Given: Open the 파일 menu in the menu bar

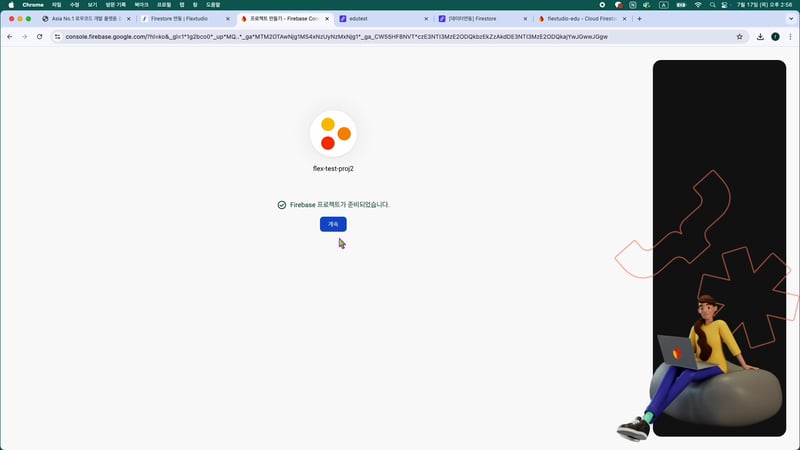Looking at the screenshot, I should click(56, 5).
